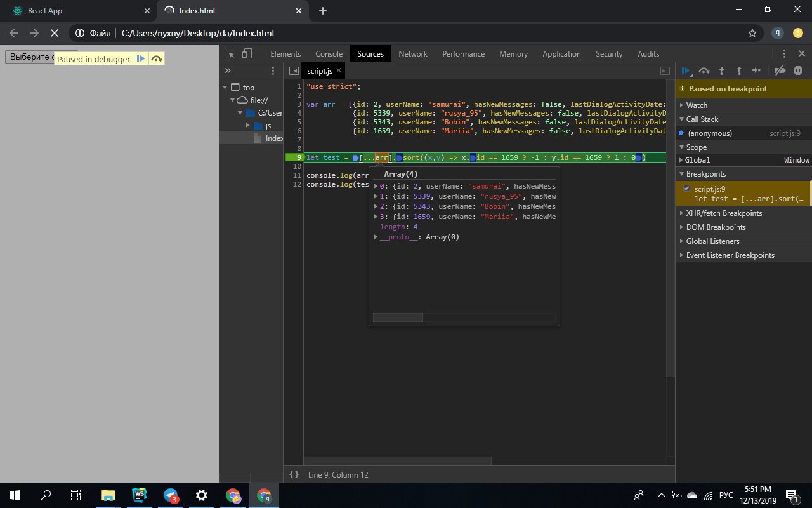This screenshot has height=508, width=812.
Task: Uncheck the script.js:9 breakpoint checkbox
Action: coord(686,189)
